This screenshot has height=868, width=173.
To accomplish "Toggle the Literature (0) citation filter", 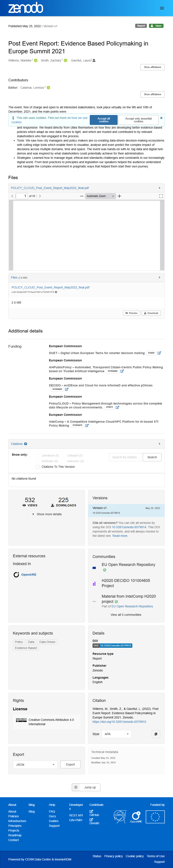I will pyautogui.click(x=38, y=455).
